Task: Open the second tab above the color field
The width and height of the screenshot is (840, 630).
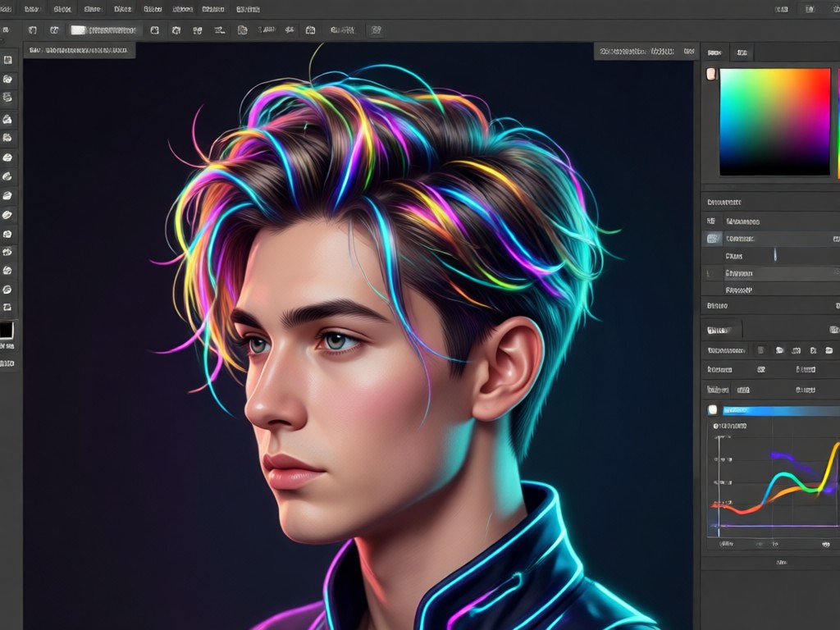Action: [x=742, y=52]
